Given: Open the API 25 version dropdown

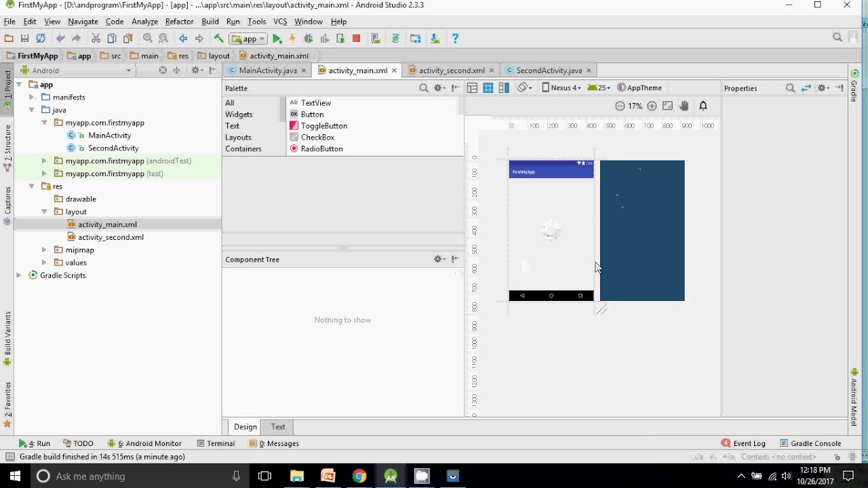Looking at the screenshot, I should 599,87.
